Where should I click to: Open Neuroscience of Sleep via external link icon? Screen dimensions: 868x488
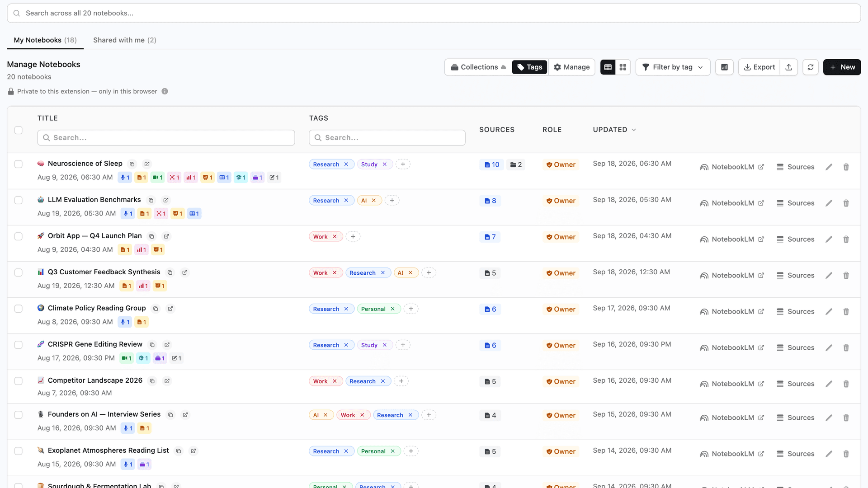[147, 164]
